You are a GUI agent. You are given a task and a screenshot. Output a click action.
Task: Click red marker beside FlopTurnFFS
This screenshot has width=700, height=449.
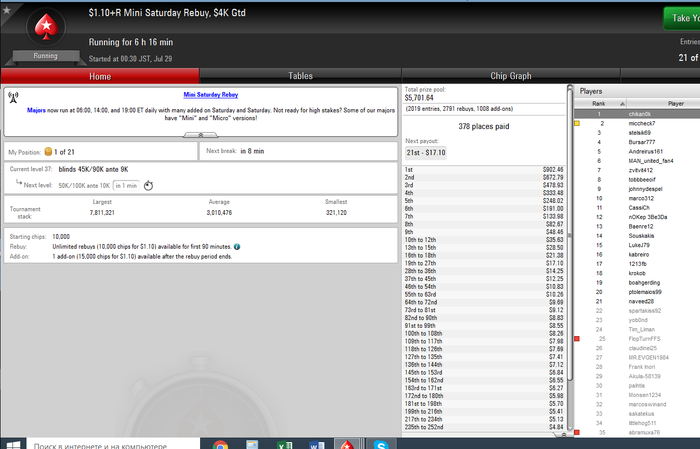point(577,339)
